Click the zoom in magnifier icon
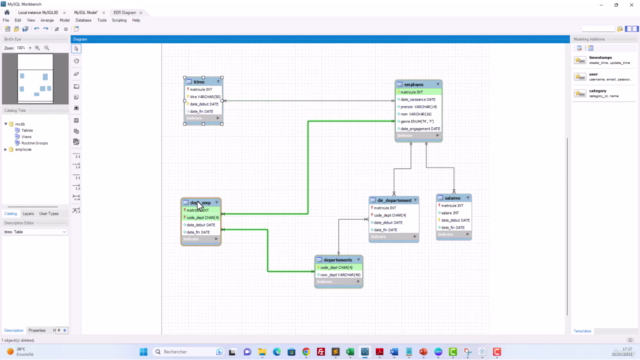 point(38,48)
